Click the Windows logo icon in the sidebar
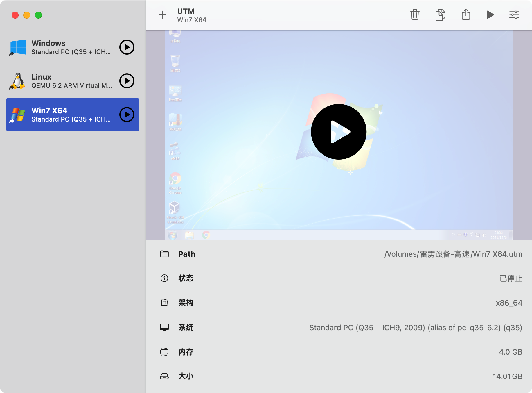 tap(18, 47)
